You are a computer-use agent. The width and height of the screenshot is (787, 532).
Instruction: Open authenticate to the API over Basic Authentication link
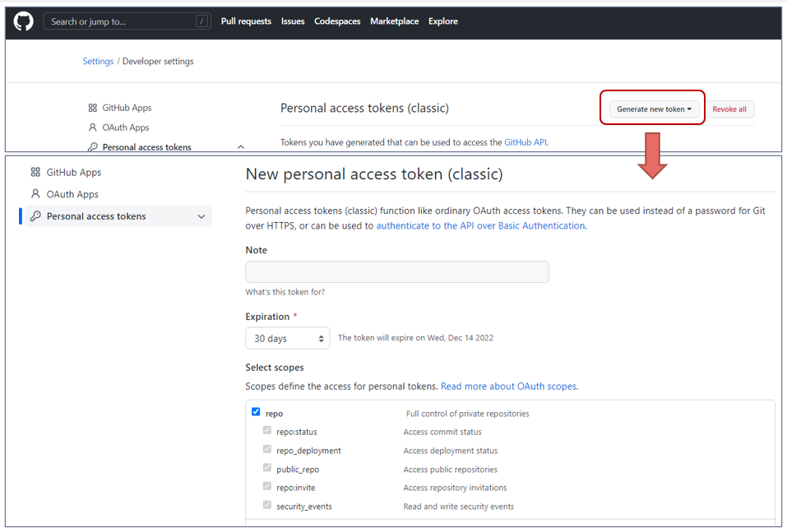480,226
